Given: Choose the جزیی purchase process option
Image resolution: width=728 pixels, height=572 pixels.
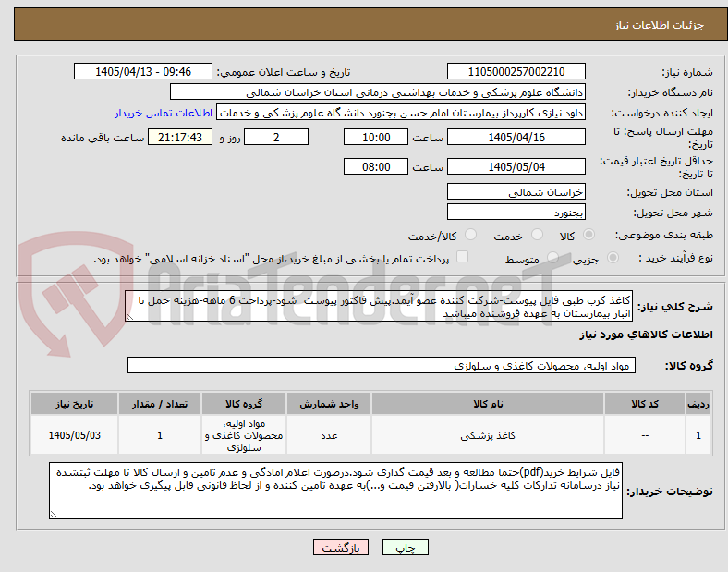Looking at the screenshot, I should [x=613, y=258].
